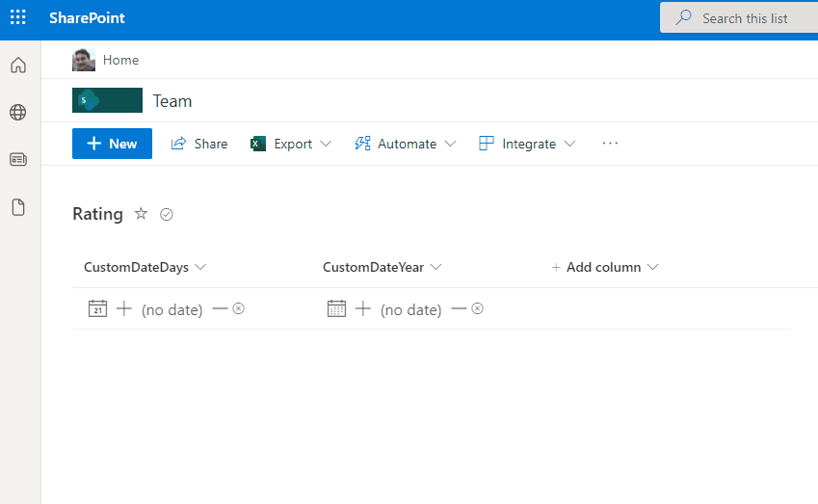Click the Rating list title

(97, 214)
